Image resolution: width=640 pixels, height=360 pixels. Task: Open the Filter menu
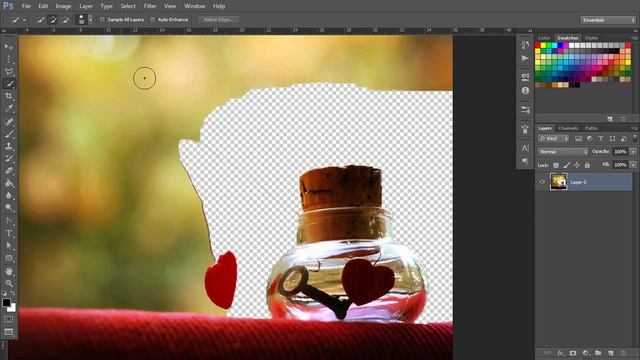coord(150,6)
